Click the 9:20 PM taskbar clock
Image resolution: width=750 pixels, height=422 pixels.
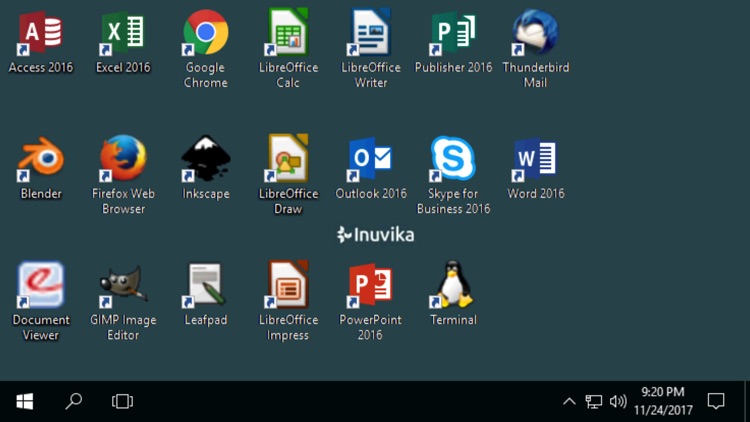(x=663, y=401)
